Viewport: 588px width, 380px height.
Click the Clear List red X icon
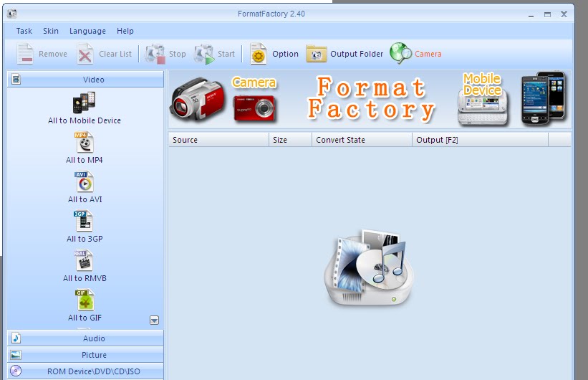pyautogui.click(x=85, y=54)
